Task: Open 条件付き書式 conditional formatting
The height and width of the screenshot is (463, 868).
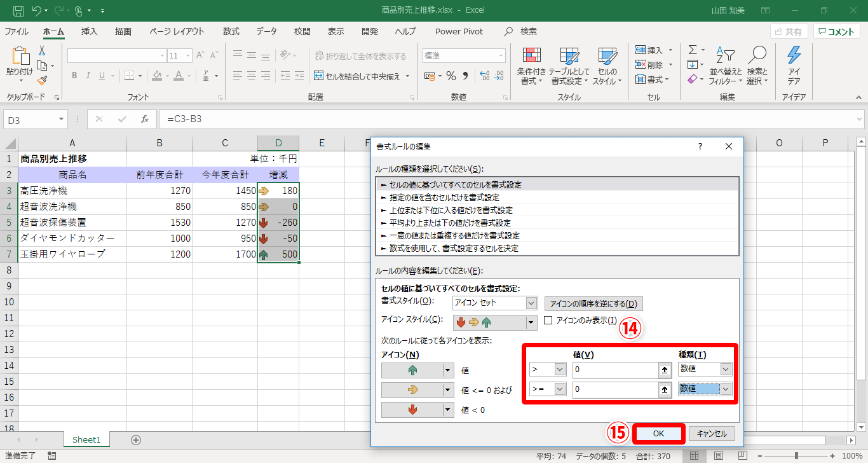Action: (x=531, y=66)
